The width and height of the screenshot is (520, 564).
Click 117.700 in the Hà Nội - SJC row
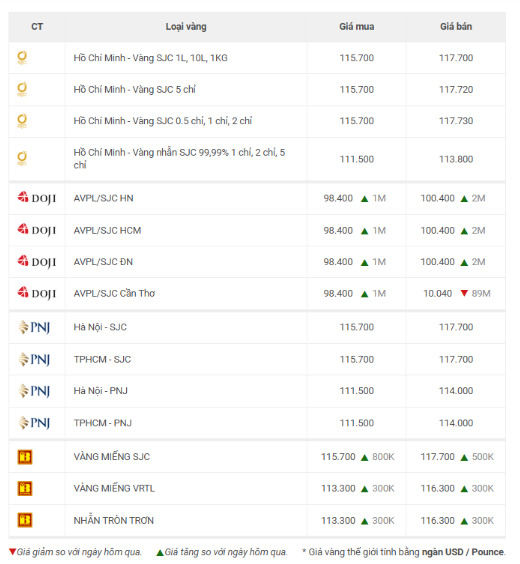click(x=456, y=327)
